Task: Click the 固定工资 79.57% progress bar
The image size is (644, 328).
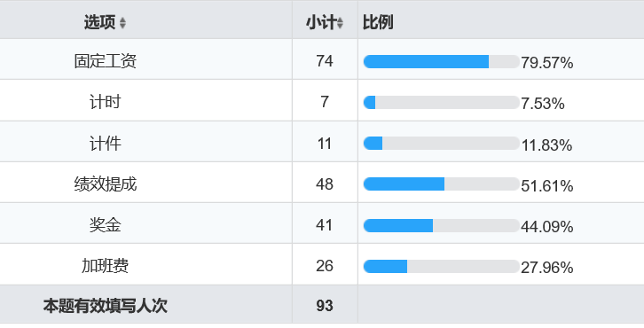Action: point(442,61)
